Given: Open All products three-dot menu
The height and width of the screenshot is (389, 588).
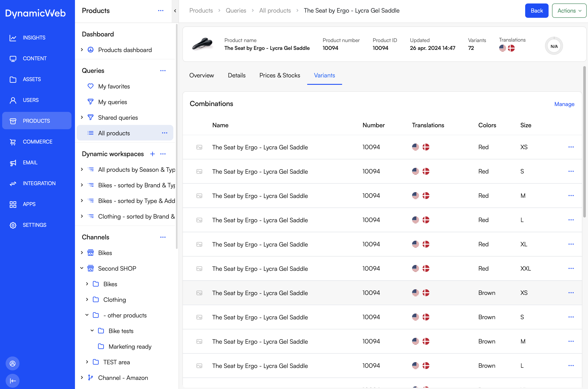Looking at the screenshot, I should point(165,133).
